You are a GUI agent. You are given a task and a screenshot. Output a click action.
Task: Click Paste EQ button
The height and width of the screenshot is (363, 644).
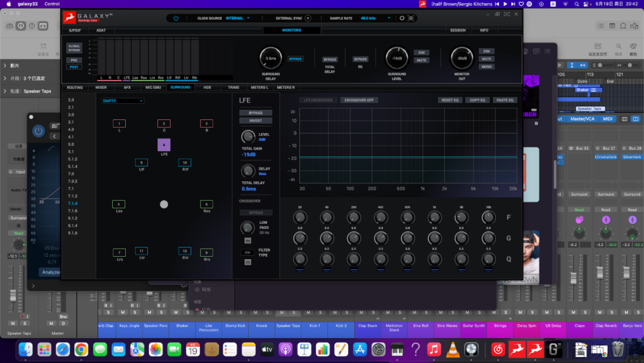pos(505,100)
